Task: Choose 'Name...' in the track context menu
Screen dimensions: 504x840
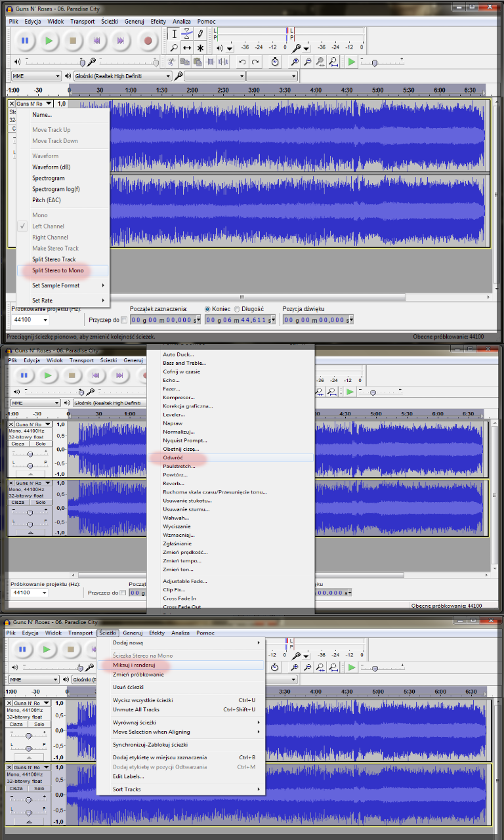Action: 64,115
